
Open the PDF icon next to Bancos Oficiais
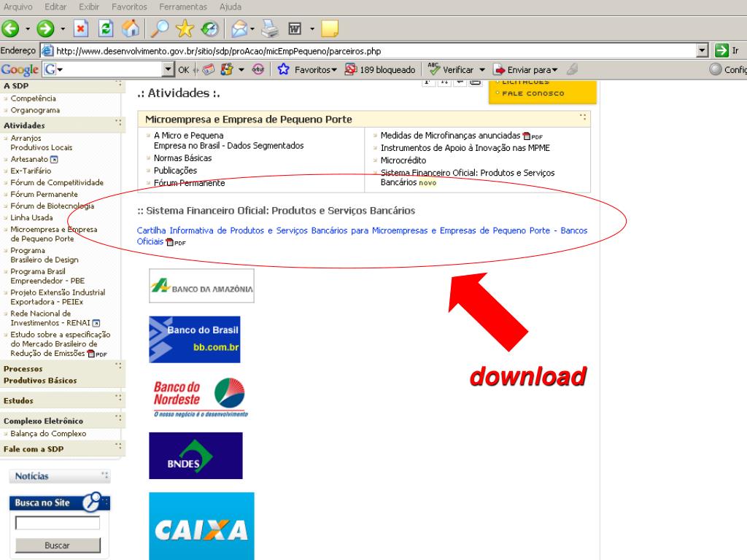point(175,242)
